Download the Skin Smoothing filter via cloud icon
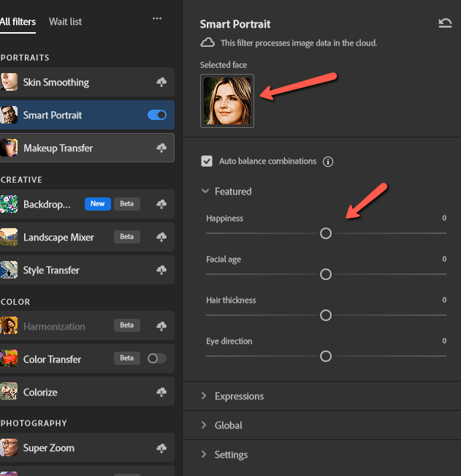Image resolution: width=461 pixels, height=476 pixels. [161, 83]
